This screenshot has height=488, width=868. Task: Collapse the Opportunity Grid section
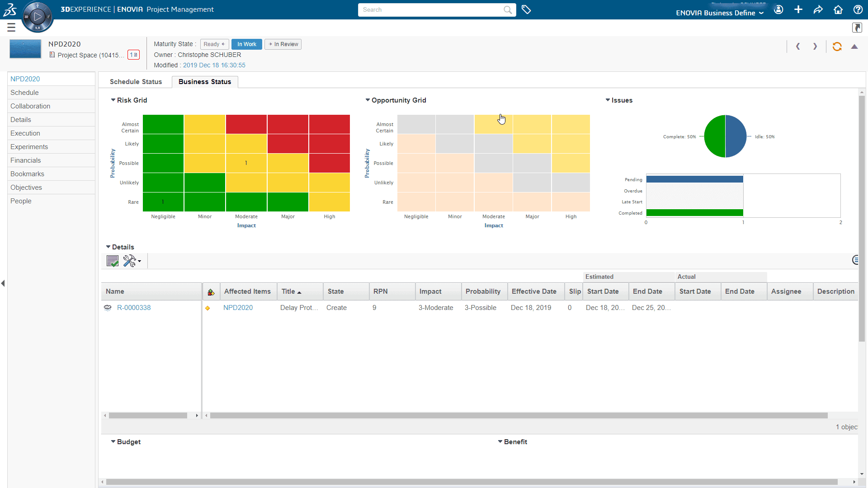(367, 100)
